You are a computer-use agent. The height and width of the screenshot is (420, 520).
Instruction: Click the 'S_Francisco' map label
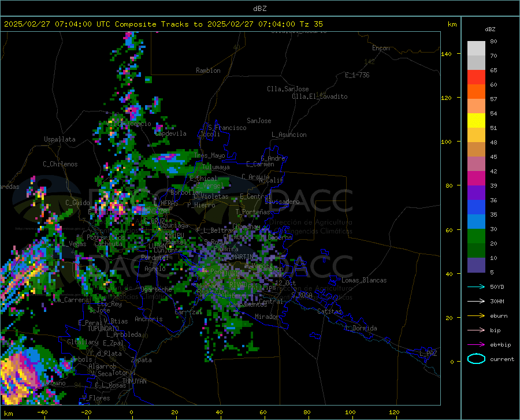point(227,128)
